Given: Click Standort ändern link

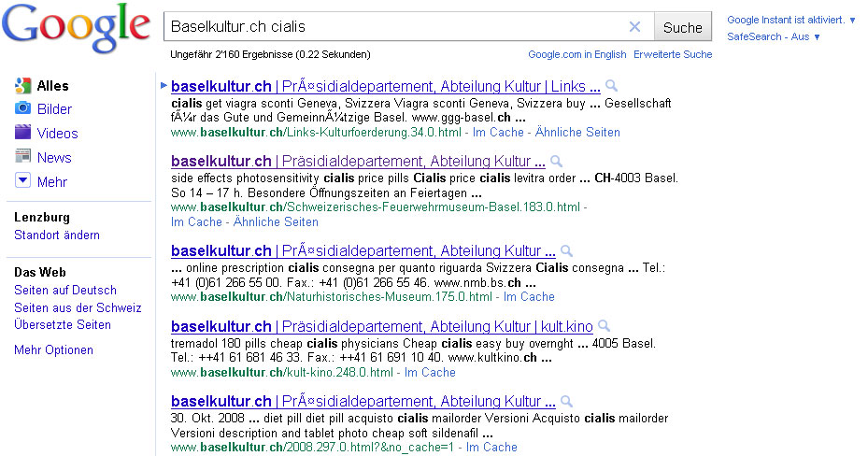Looking at the screenshot, I should [57, 235].
